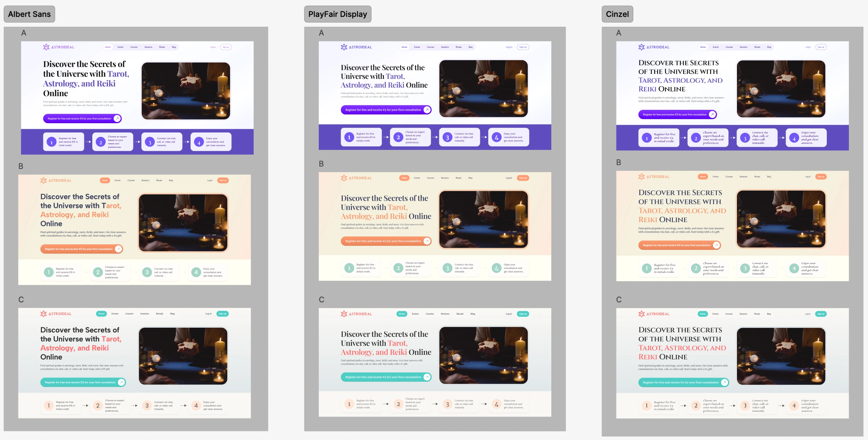Click Home nav pill in Albert Sans frame B

[x=105, y=180]
